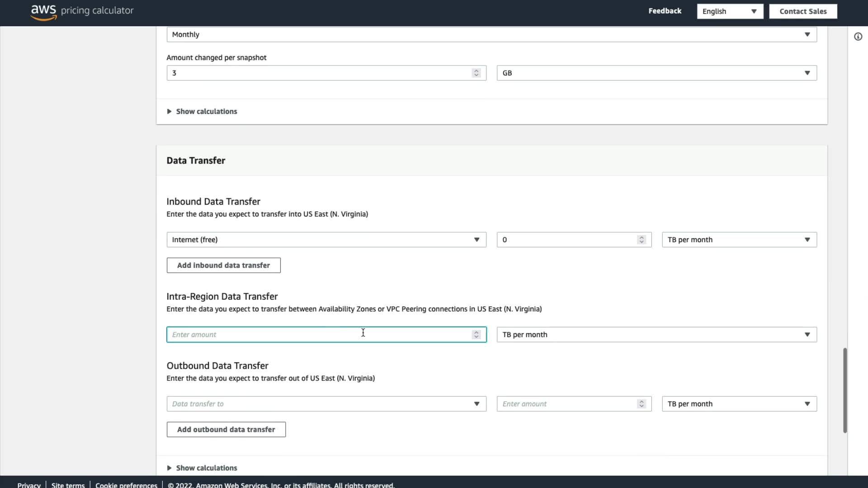The image size is (868, 488).
Task: Open the Data transfer to dropdown
Action: [326, 404]
